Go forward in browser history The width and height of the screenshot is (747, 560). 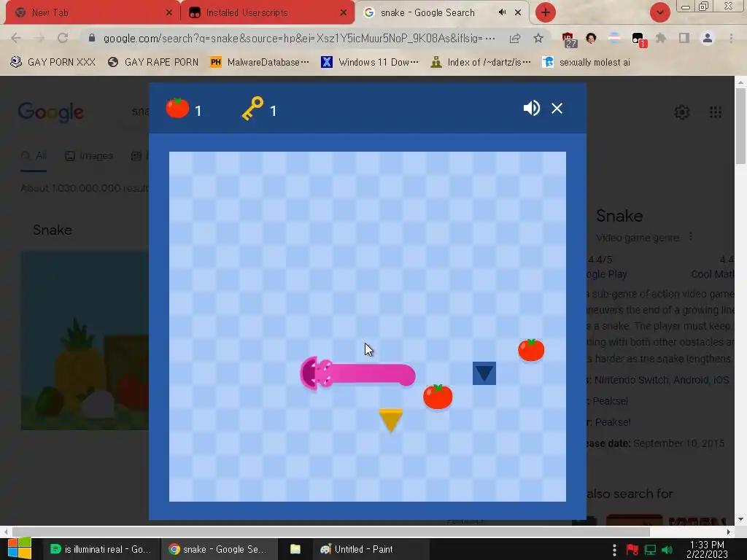pos(39,38)
